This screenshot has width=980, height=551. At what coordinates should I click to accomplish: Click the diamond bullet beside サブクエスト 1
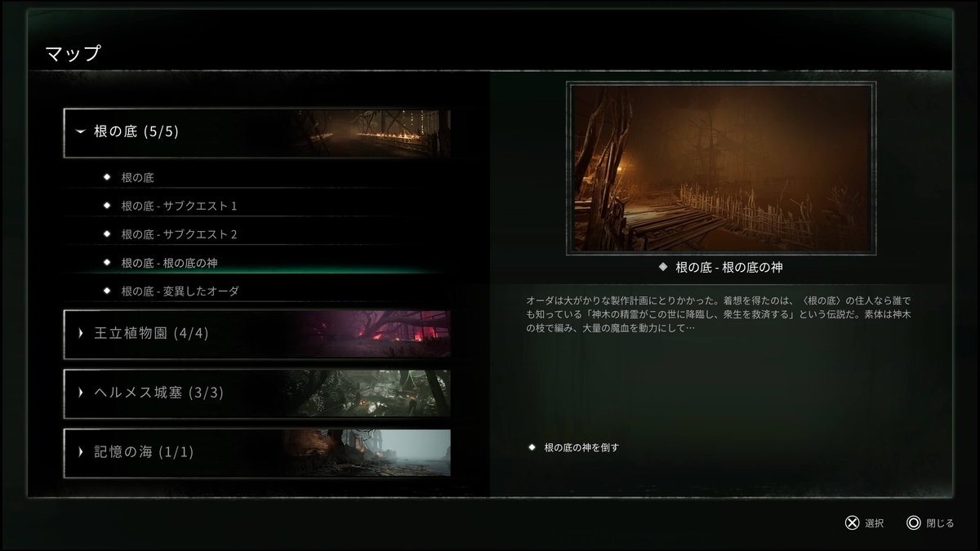(107, 206)
